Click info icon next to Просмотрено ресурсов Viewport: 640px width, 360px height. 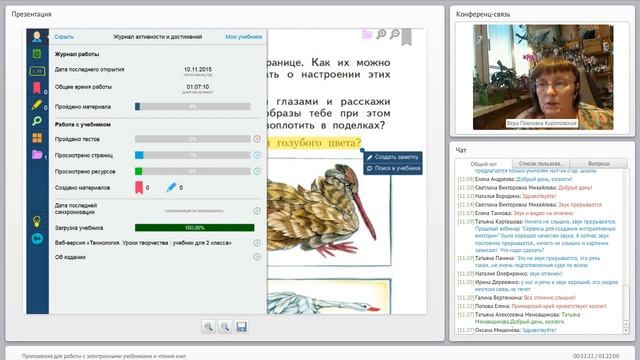tap(257, 171)
